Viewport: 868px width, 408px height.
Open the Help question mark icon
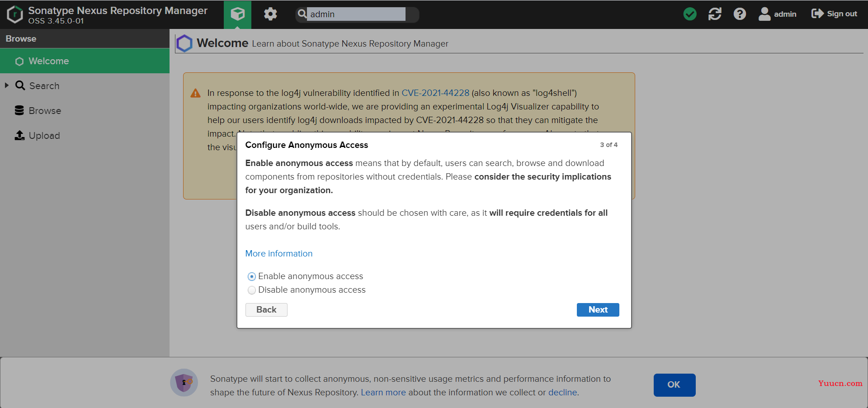pos(740,14)
